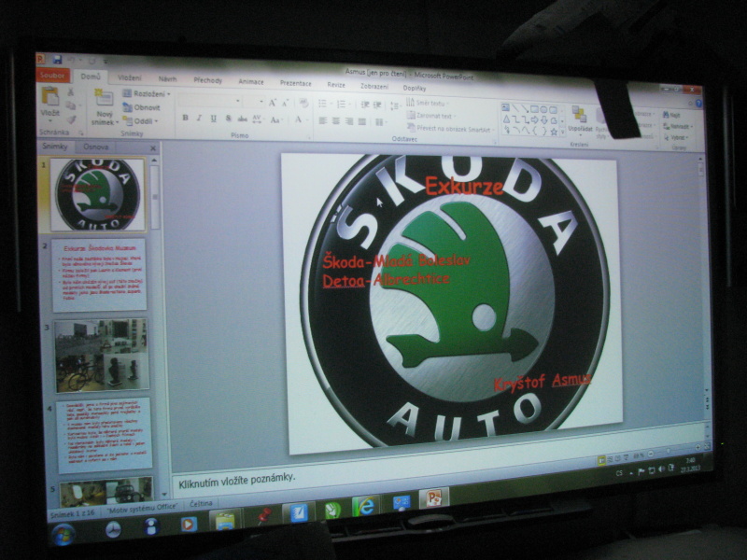747x560 pixels.
Task: Click the Windows Start orb
Action: [x=63, y=534]
